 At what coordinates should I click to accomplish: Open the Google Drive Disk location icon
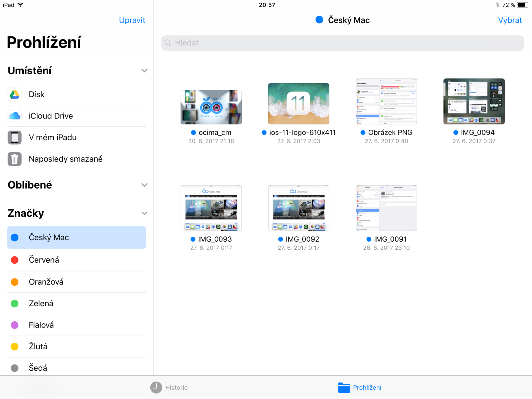pos(15,94)
